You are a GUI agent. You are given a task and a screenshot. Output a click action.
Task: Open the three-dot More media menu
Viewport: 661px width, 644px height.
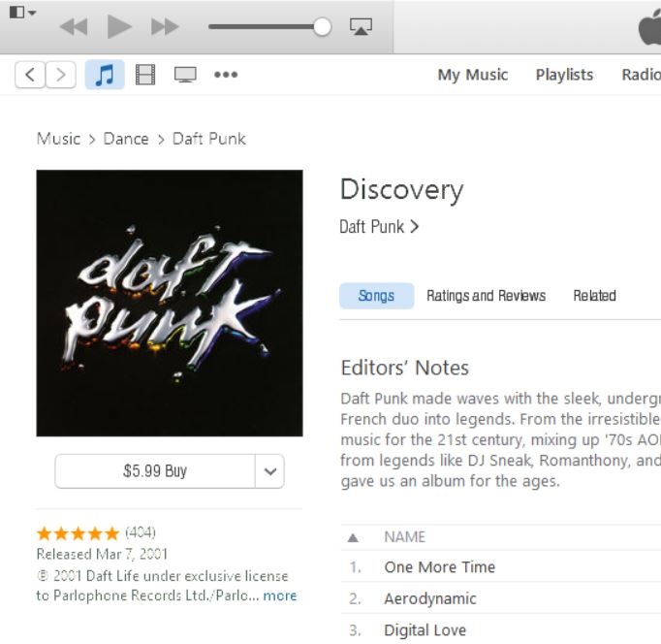click(226, 75)
